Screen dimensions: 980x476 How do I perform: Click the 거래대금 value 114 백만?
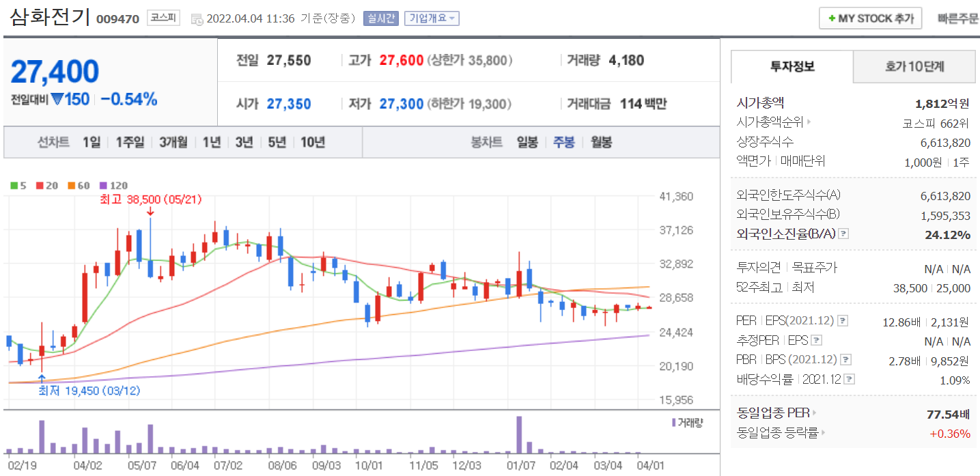point(643,104)
